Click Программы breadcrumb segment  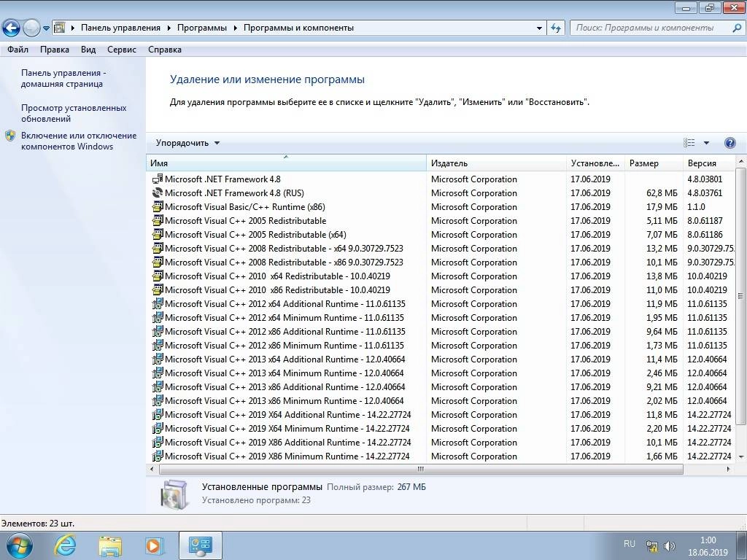tap(202, 28)
